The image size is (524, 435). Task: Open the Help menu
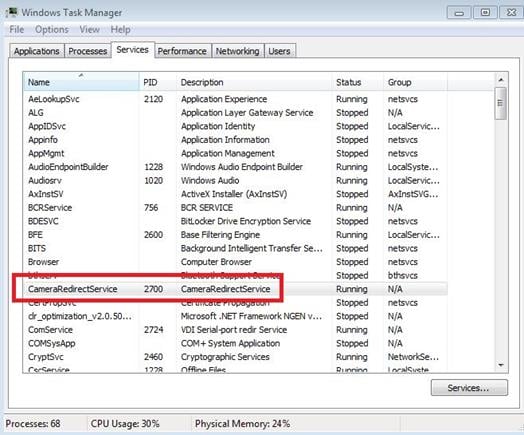pos(120,30)
